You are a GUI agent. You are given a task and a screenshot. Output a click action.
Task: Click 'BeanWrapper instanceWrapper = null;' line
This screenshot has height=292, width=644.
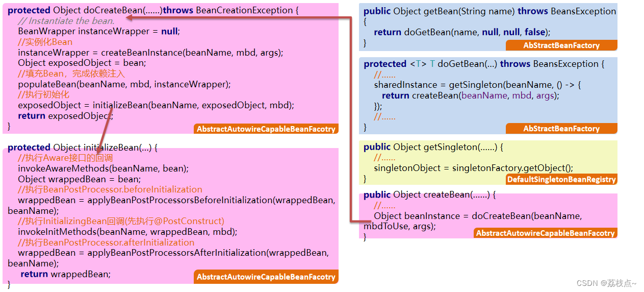pos(99,31)
